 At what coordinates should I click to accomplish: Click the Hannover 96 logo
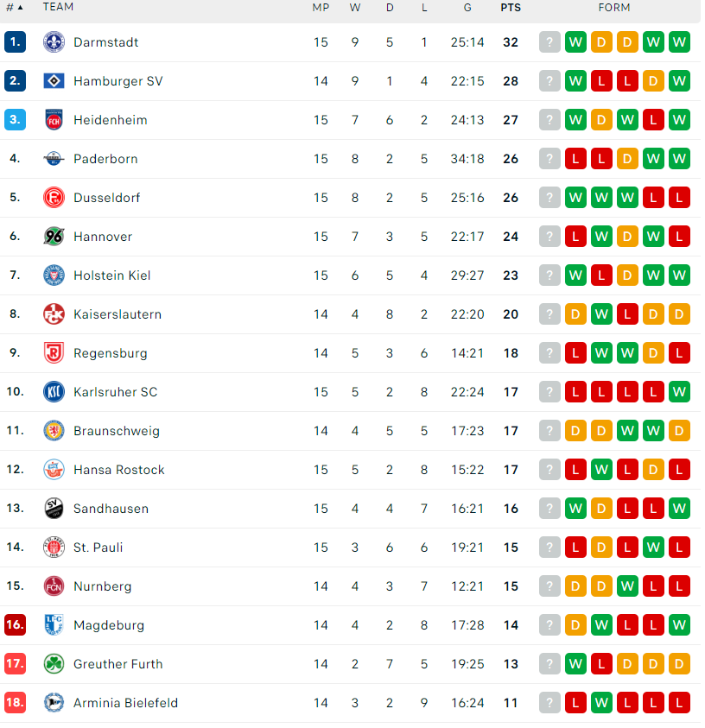54,237
